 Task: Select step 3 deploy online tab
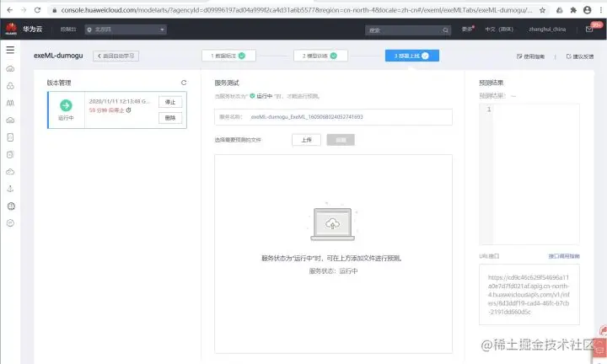coord(412,56)
